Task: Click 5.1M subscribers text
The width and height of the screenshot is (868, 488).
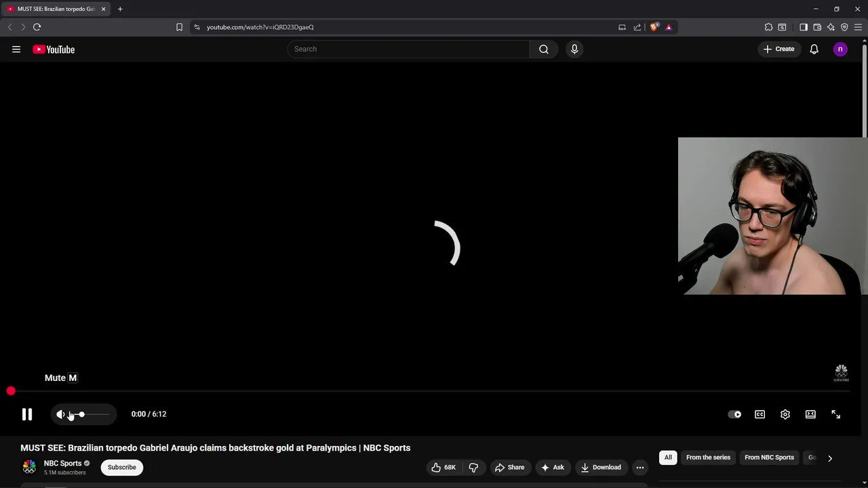Action: tap(64, 472)
